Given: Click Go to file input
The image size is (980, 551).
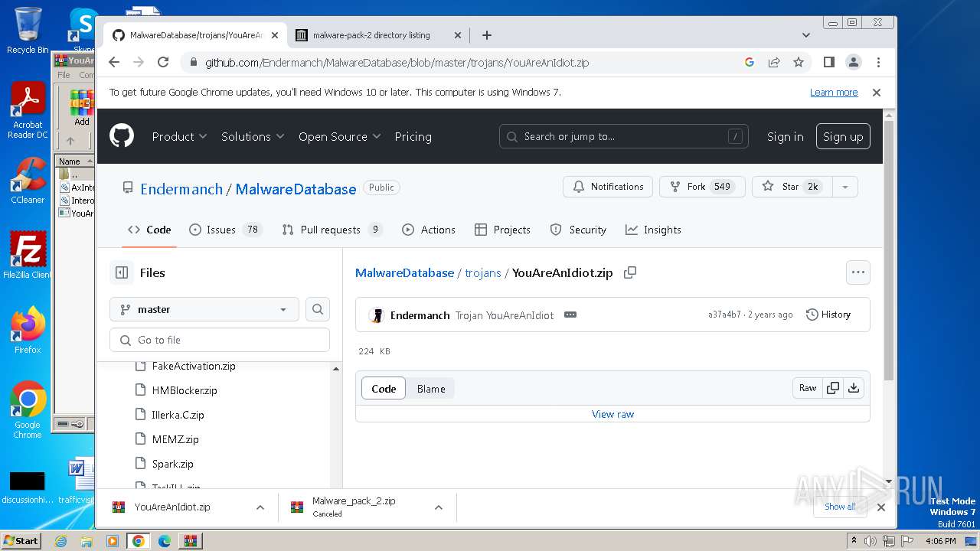Looking at the screenshot, I should point(220,340).
